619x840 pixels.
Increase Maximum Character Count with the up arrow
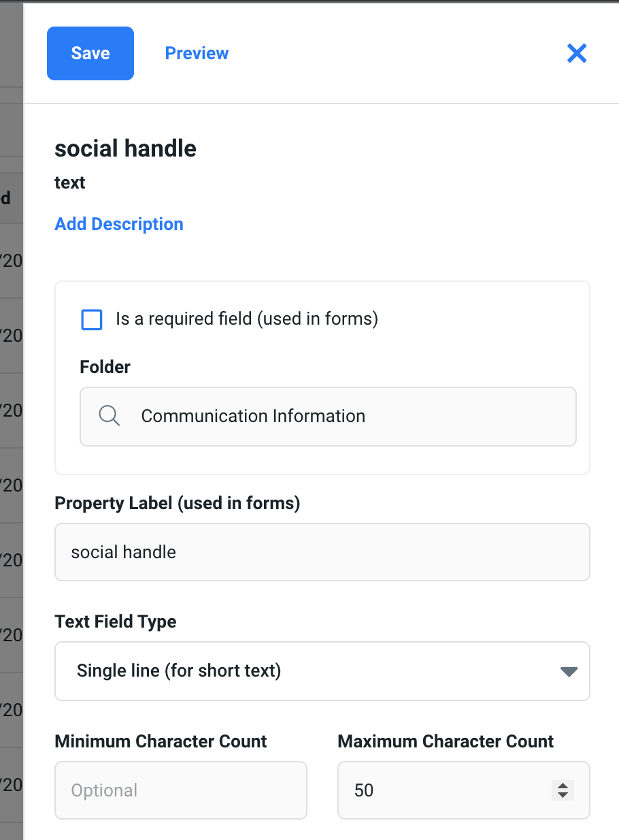click(563, 785)
